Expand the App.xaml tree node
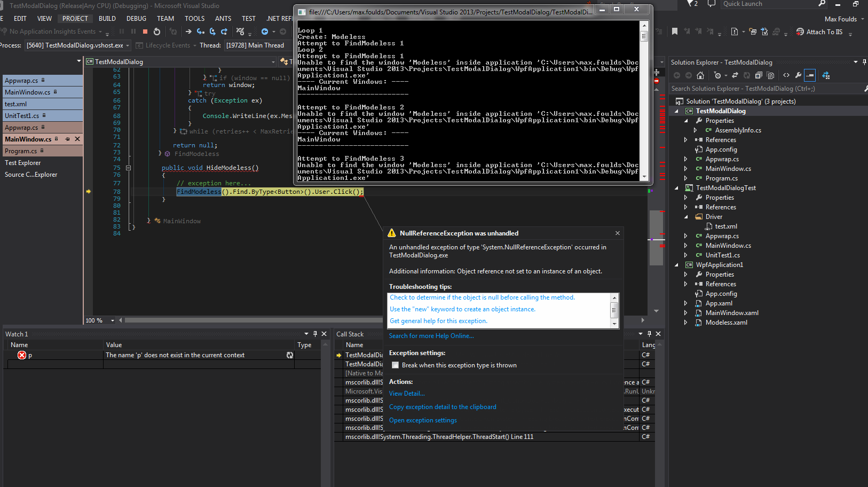The height and width of the screenshot is (487, 868). click(686, 303)
